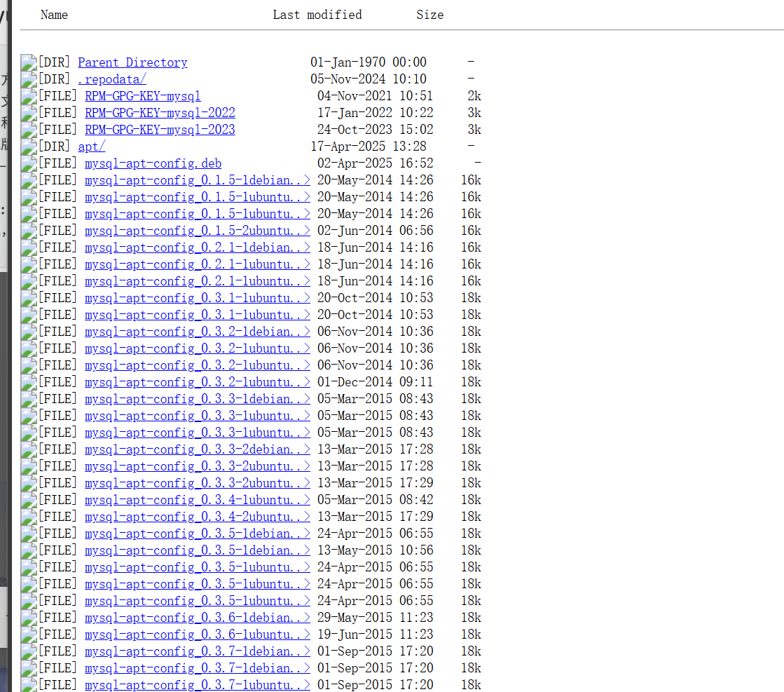Select the date 19-Jun-2015 11:23
Screen dimensions: 784x692
[x=376, y=635]
